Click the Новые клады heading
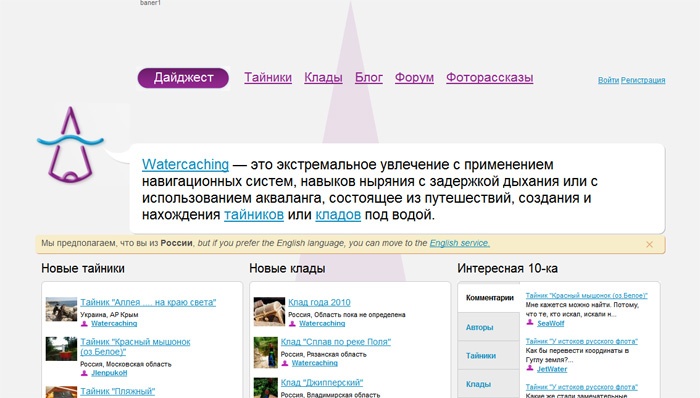Viewport: 700px width, 398px height. (x=287, y=269)
